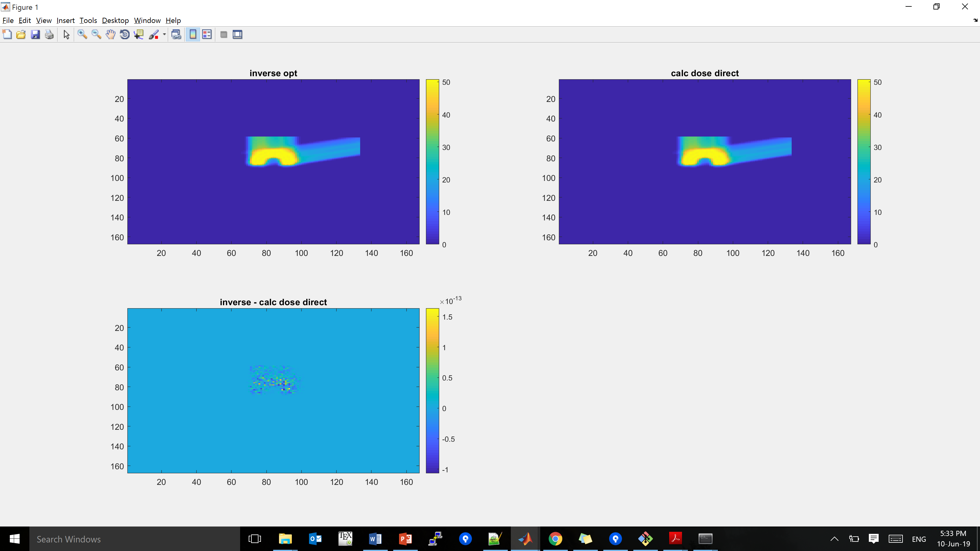This screenshot has height=551, width=980.
Task: Open the Tools menu
Action: tap(88, 21)
